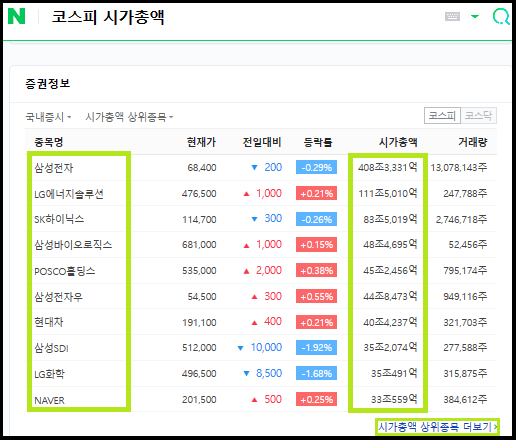Image resolution: width=516 pixels, height=440 pixels.
Task: Click the change value 2,000 for POSCO홀딩스
Action: 269,270
